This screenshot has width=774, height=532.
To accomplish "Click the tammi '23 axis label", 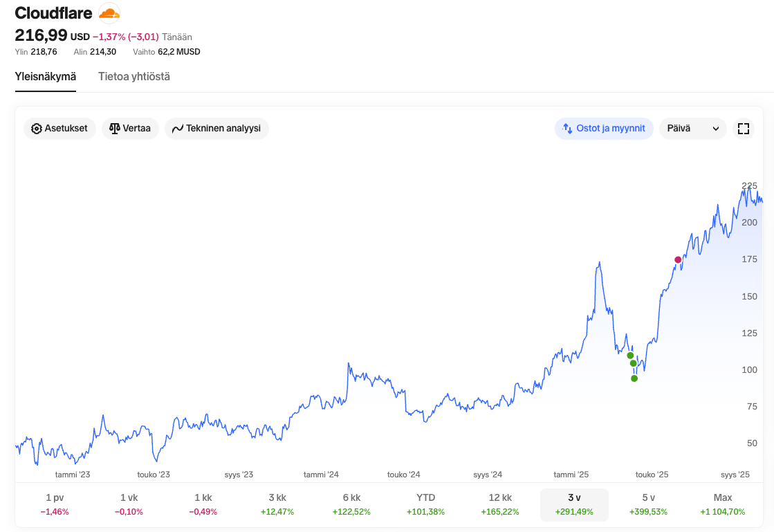I will click(x=73, y=475).
